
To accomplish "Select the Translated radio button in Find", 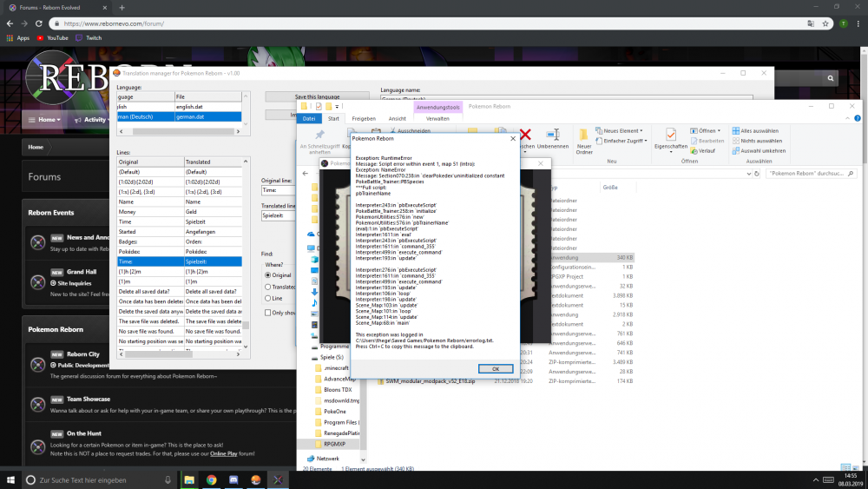I will point(268,287).
